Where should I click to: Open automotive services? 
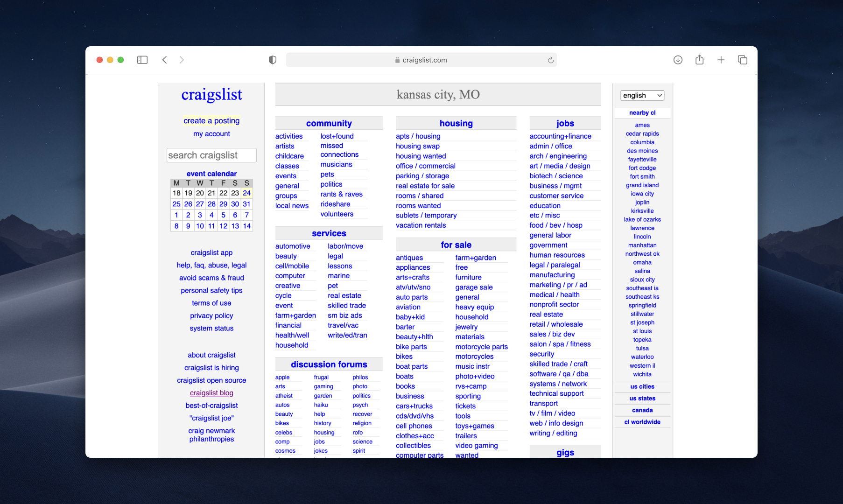pos(292,246)
